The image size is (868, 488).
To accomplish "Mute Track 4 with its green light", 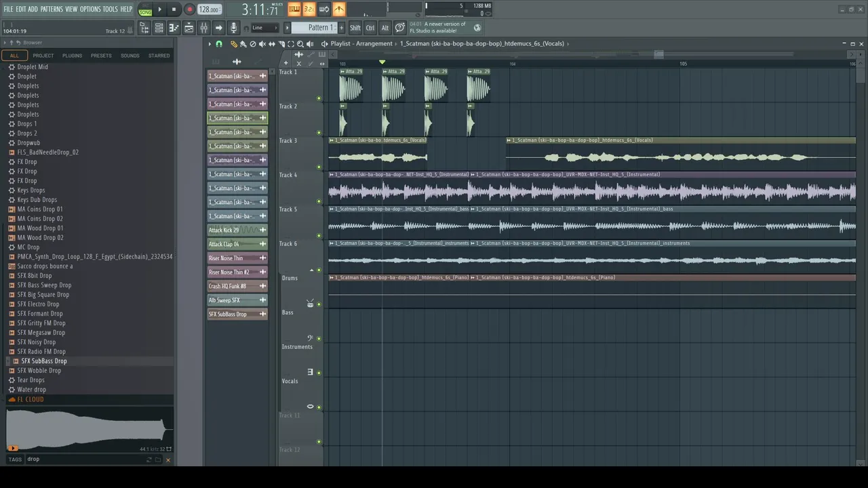I will 319,201.
